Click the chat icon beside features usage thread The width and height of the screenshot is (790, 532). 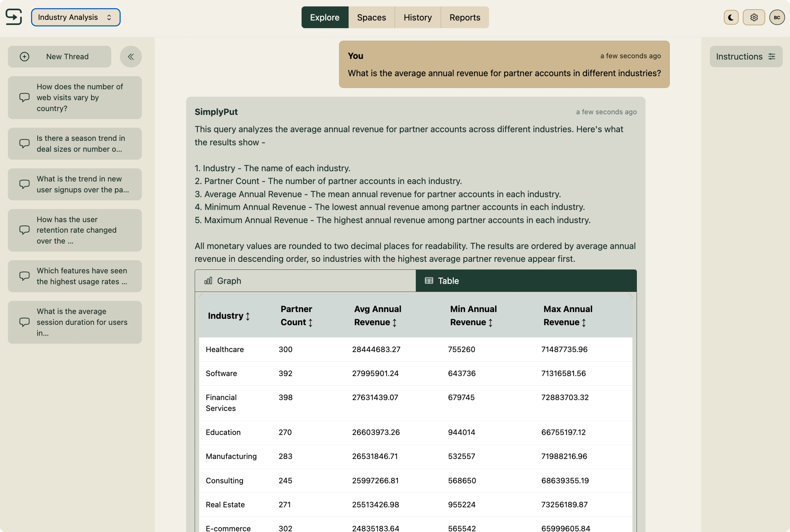click(24, 276)
